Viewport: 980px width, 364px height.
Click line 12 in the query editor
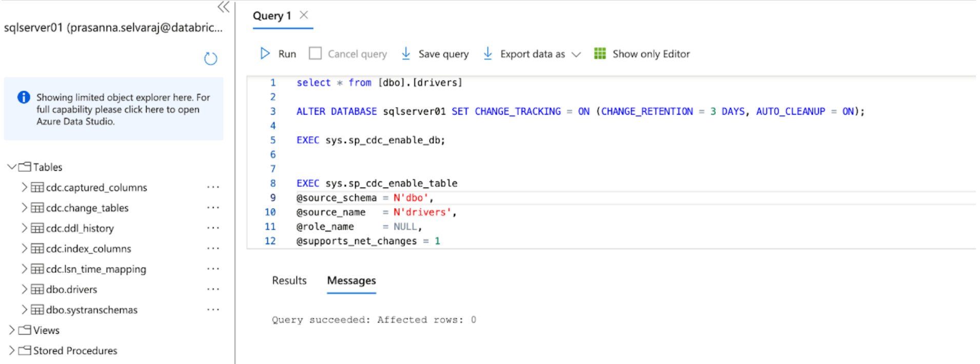368,241
